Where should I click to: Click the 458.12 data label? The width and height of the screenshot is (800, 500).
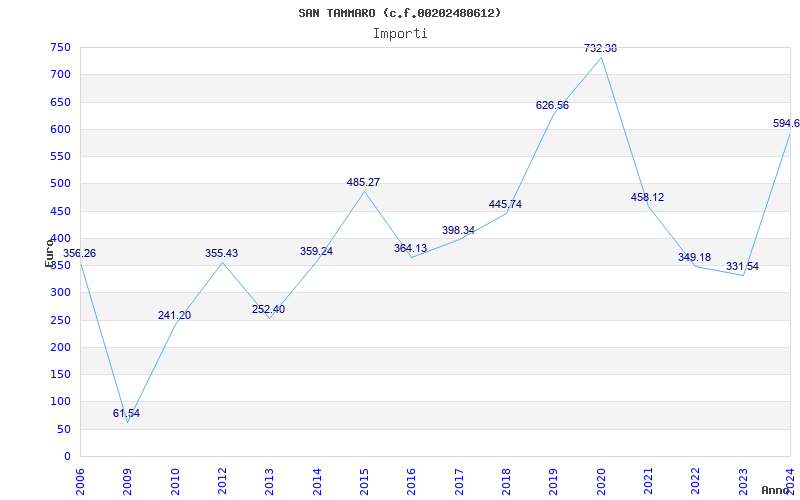pos(647,197)
